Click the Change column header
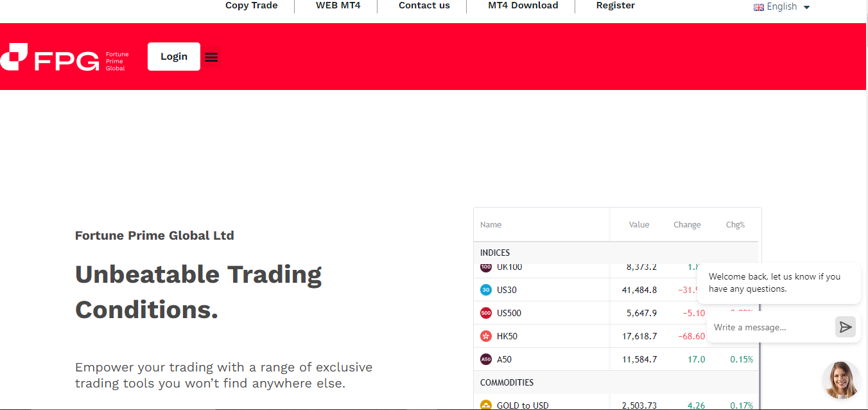This screenshot has width=868, height=410. pos(687,225)
